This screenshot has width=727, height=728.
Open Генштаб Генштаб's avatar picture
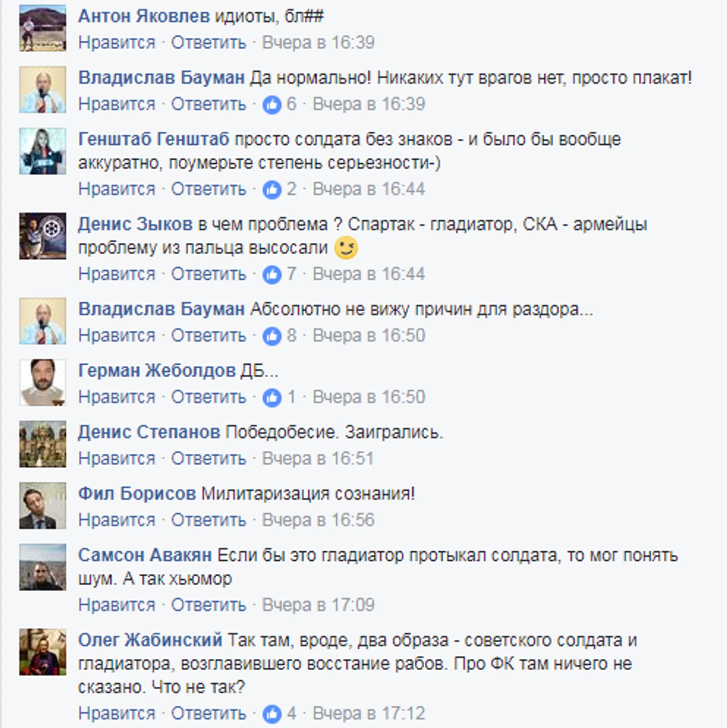[x=43, y=151]
